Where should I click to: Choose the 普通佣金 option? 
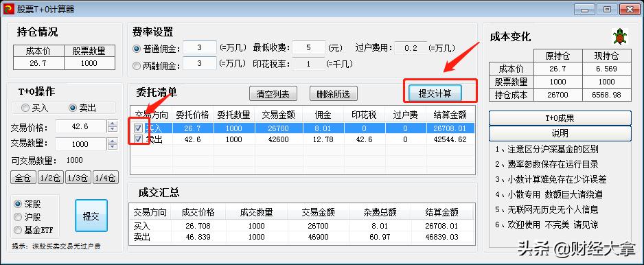tap(137, 49)
